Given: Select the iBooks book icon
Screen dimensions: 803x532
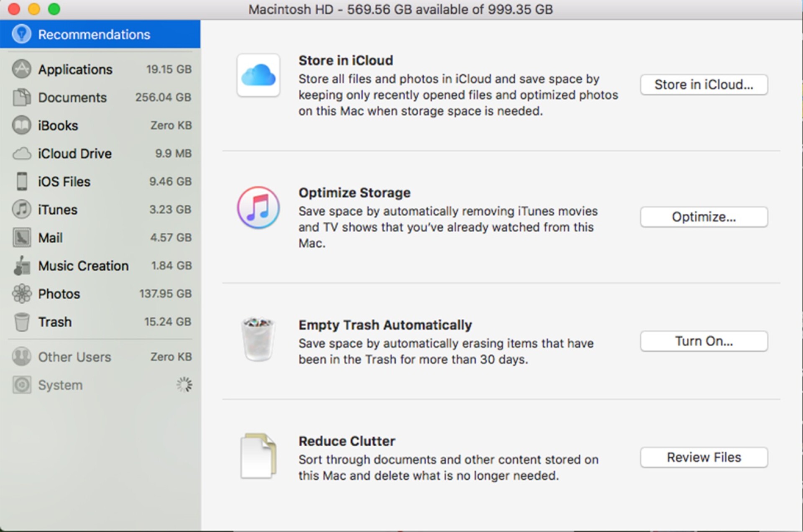Looking at the screenshot, I should point(21,125).
